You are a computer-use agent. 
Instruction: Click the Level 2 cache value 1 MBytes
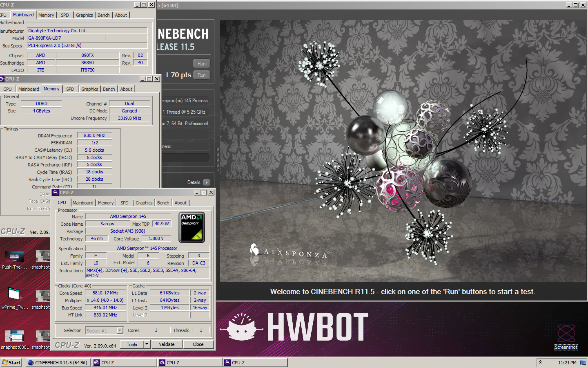point(170,307)
